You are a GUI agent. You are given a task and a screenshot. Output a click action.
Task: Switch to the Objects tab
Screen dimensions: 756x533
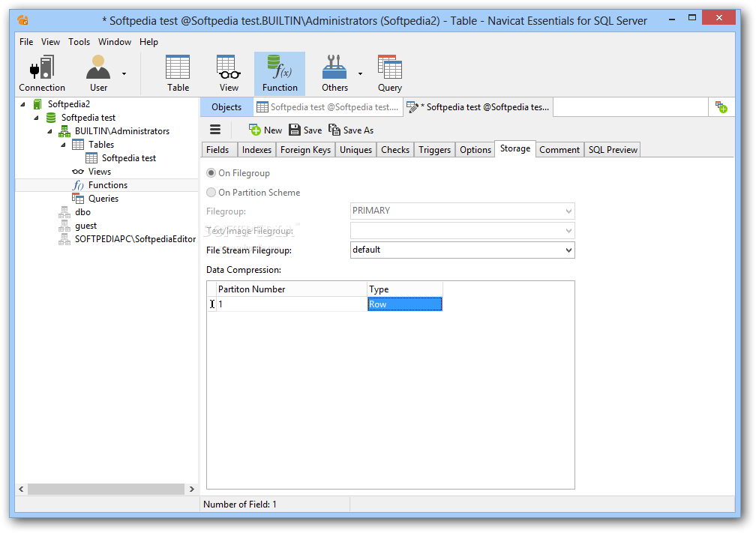pos(226,107)
